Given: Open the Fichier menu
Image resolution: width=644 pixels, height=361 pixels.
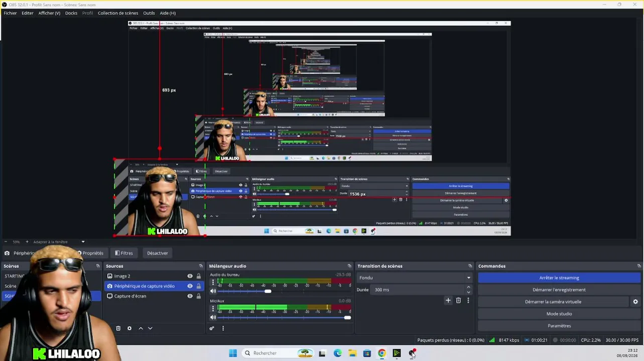Looking at the screenshot, I should tap(10, 13).
